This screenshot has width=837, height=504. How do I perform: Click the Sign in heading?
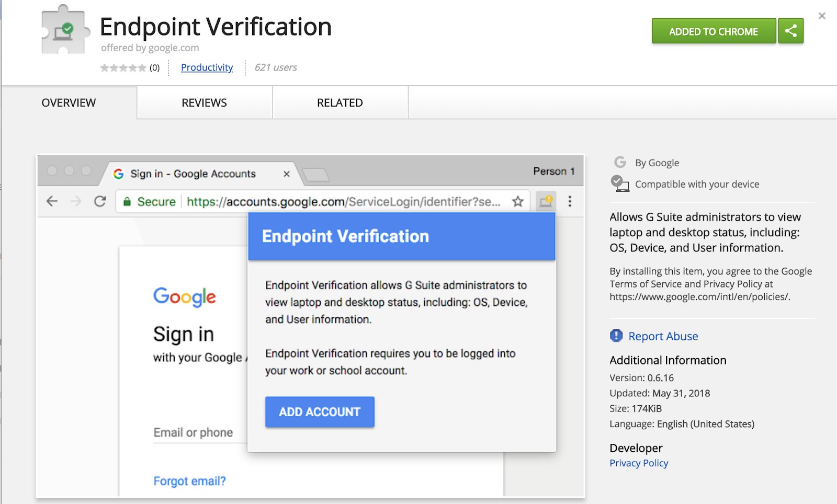point(184,334)
